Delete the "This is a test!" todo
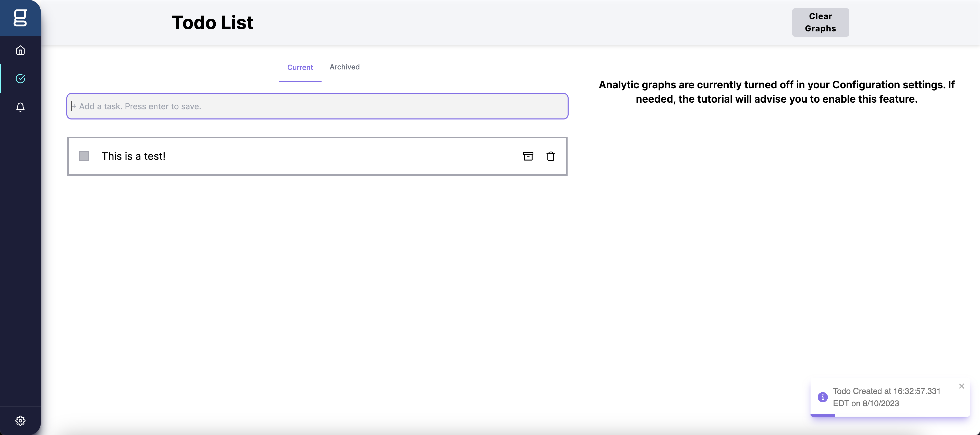980x435 pixels. [550, 156]
